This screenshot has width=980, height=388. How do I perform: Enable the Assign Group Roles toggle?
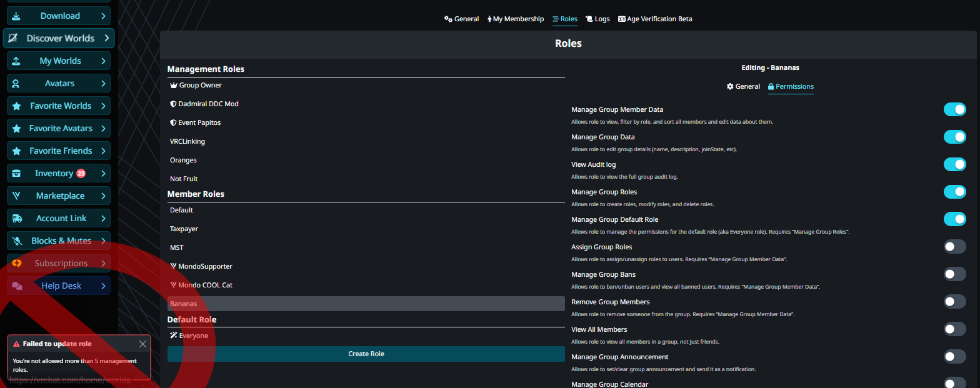click(954, 247)
